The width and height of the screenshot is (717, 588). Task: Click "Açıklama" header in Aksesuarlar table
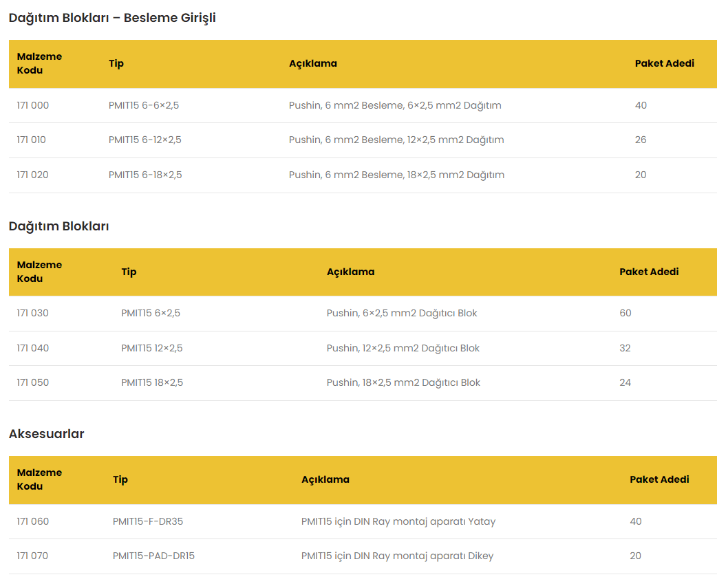click(x=325, y=479)
